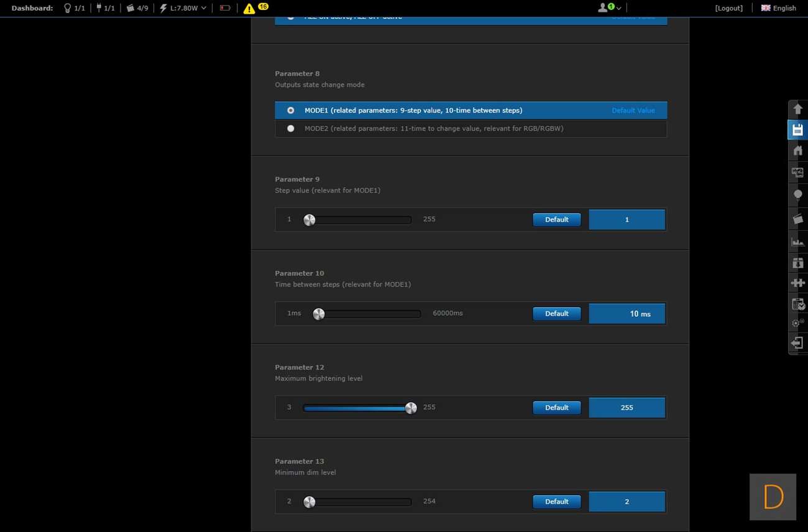The height and width of the screenshot is (532, 808).
Task: Click the Parameter 13 minimum dim value field
Action: point(627,502)
